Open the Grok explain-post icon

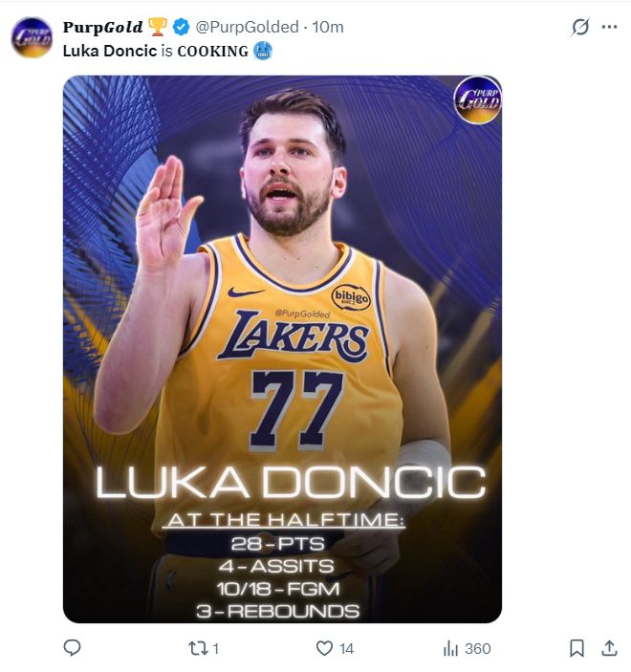tap(579, 27)
